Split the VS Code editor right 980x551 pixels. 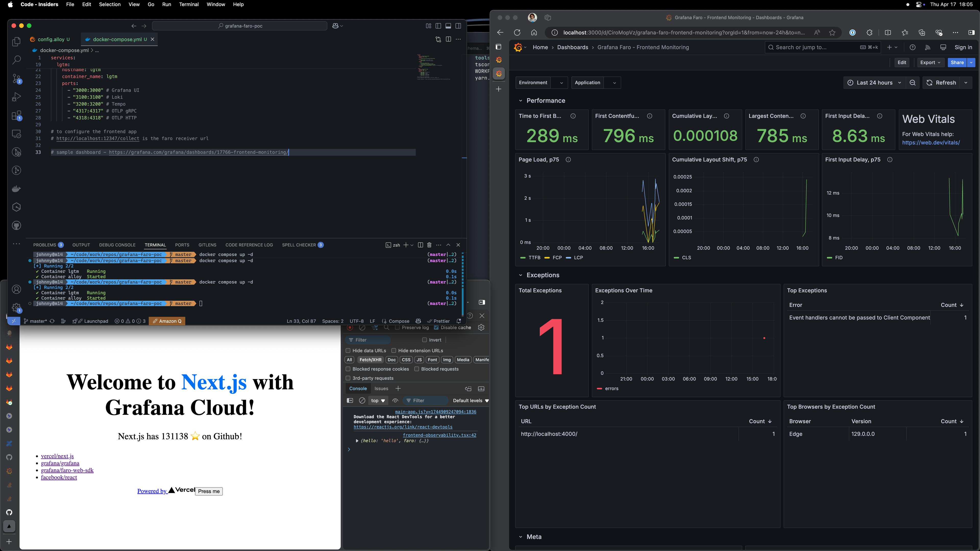pos(448,39)
